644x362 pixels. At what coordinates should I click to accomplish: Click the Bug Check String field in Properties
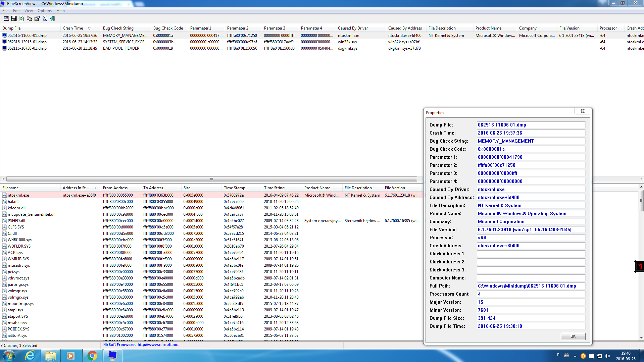(x=531, y=141)
